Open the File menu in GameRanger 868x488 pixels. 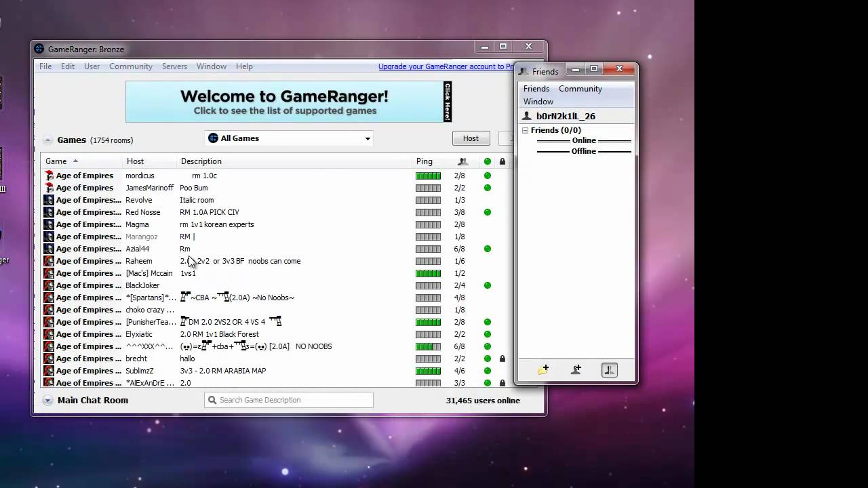coord(45,66)
